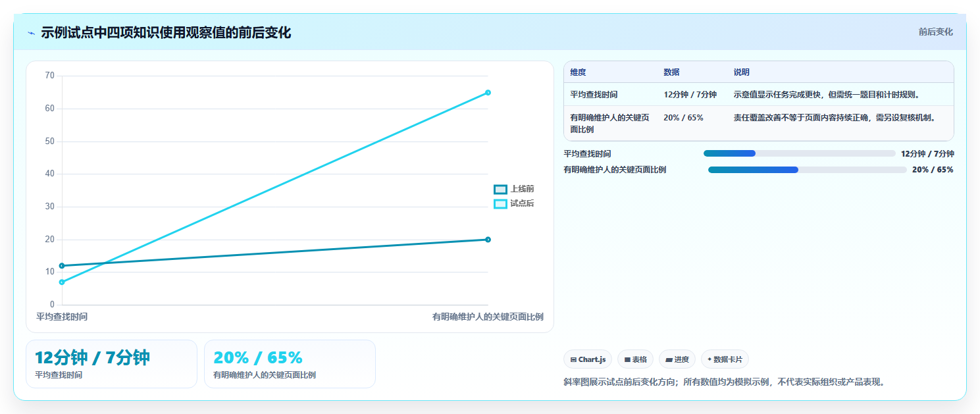980x414 pixels.
Task: Click the y-axis value 70
Action: click(50, 76)
